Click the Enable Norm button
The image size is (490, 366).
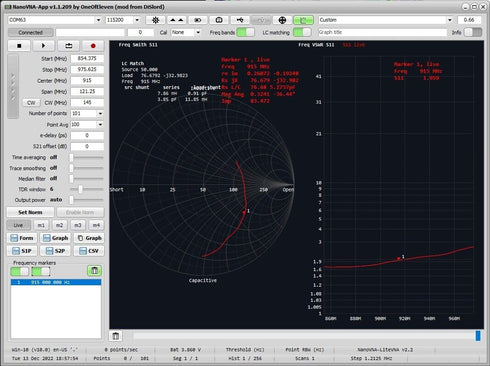click(80, 212)
